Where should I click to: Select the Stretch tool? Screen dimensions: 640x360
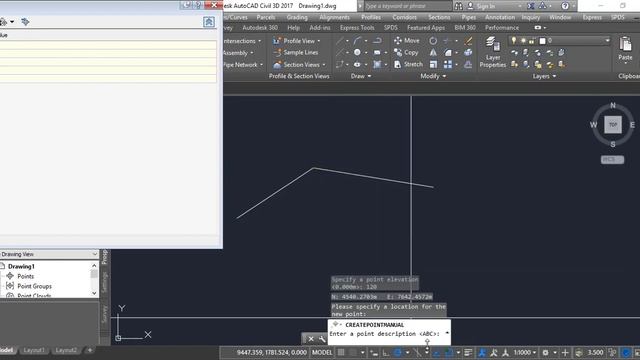(408, 64)
